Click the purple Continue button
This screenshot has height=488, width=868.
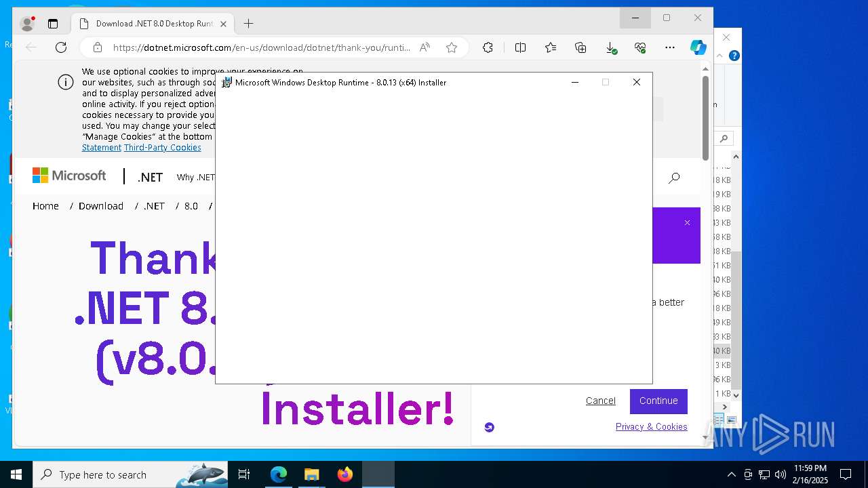pos(658,401)
